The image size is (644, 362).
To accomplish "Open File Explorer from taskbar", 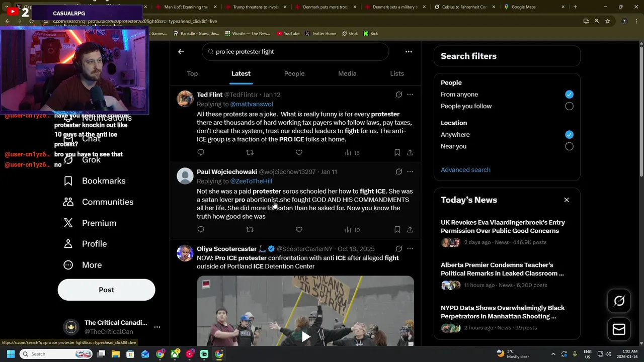I will click(x=116, y=354).
